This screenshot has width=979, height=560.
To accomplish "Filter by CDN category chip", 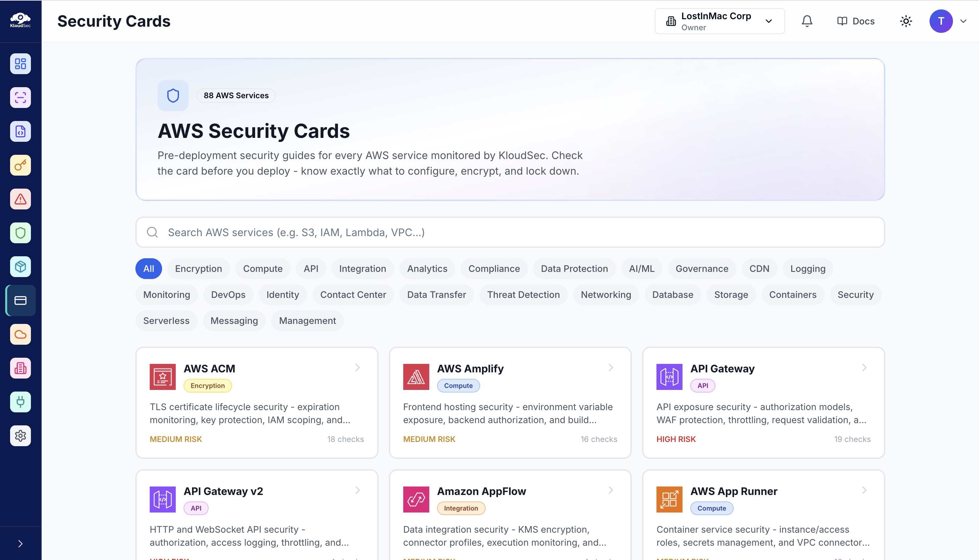I will click(759, 269).
